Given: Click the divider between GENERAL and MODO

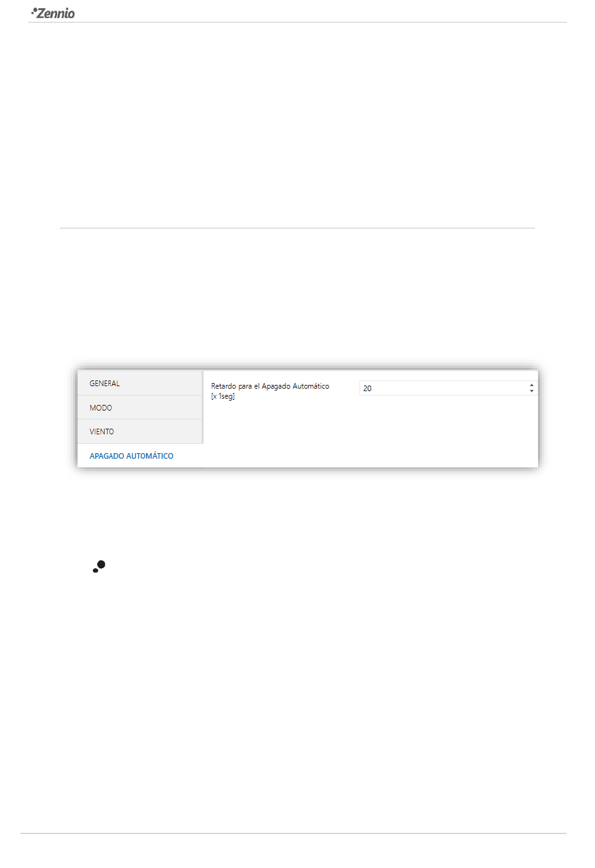Looking at the screenshot, I should [x=140, y=396].
